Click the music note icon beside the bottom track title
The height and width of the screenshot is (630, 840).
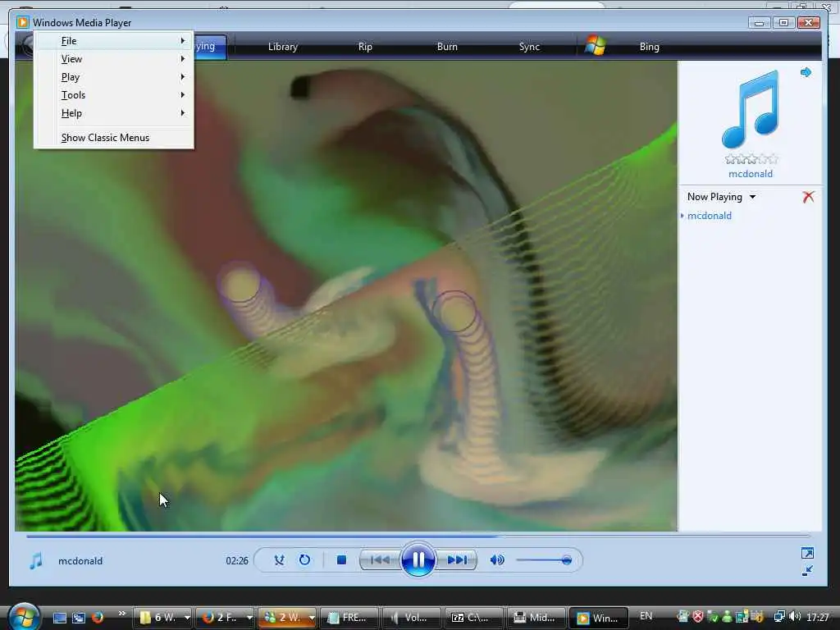(36, 561)
